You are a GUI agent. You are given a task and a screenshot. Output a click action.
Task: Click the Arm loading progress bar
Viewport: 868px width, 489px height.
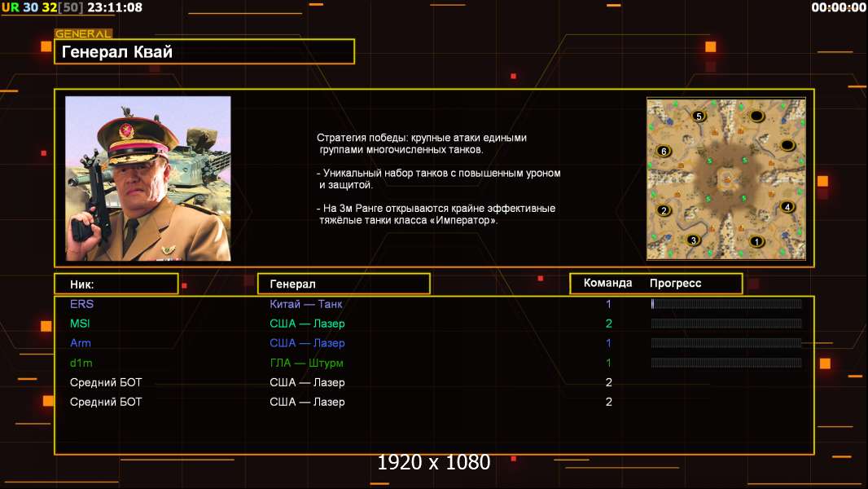tap(726, 343)
